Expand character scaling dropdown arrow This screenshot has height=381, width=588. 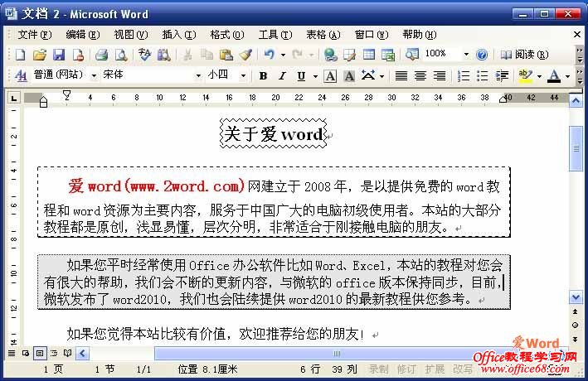click(381, 76)
